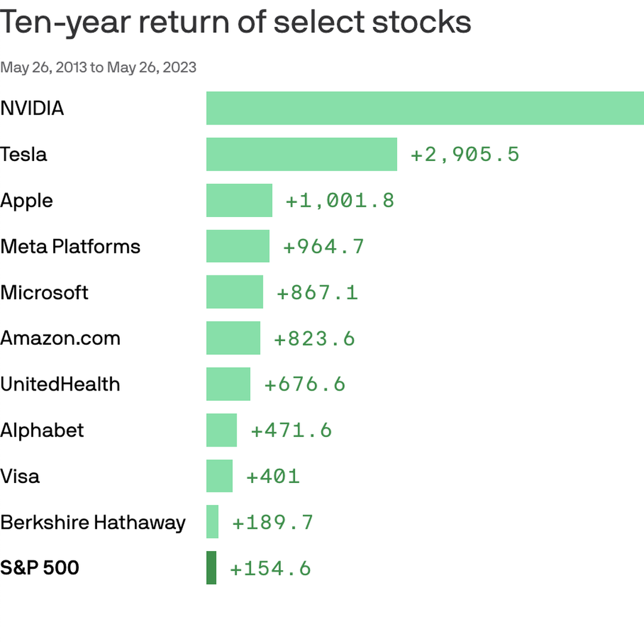Click the Amazon.com label
This screenshot has height=644, width=644.
(60, 338)
